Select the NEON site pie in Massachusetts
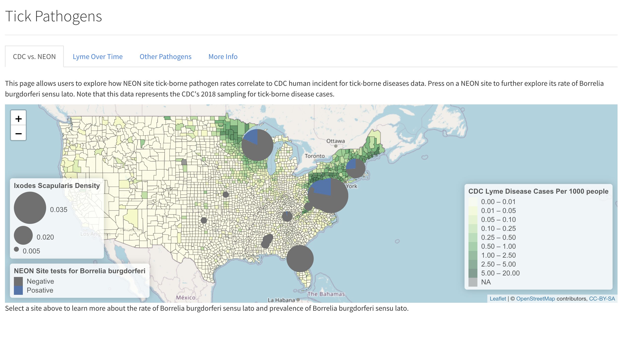Image resolution: width=623 pixels, height=364 pixels. tap(356, 168)
